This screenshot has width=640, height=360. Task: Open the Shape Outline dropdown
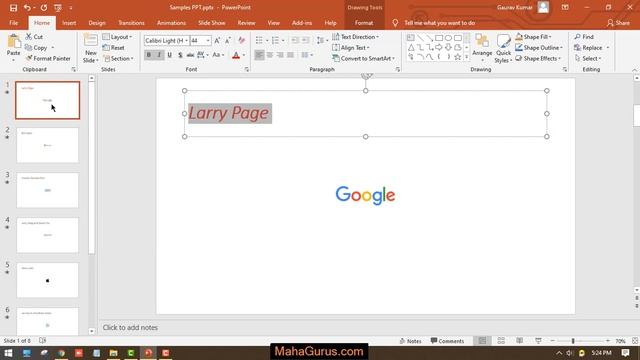tap(539, 48)
